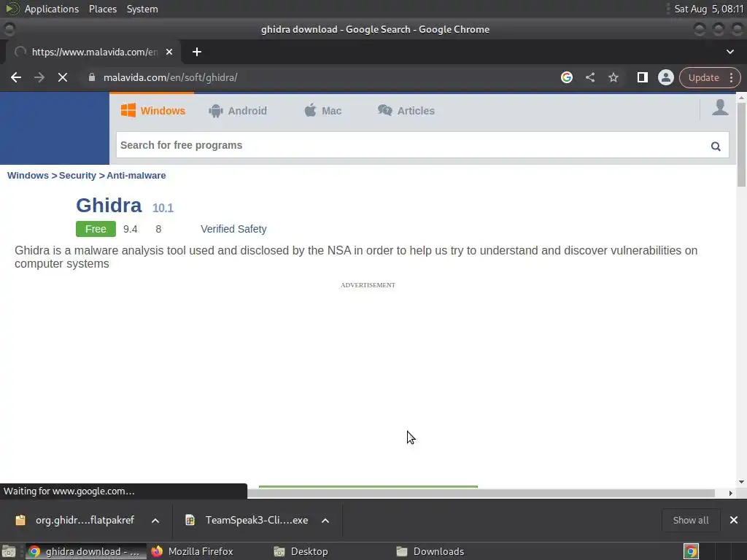Close the downloads bar
This screenshot has height=560, width=747.
coord(734,520)
